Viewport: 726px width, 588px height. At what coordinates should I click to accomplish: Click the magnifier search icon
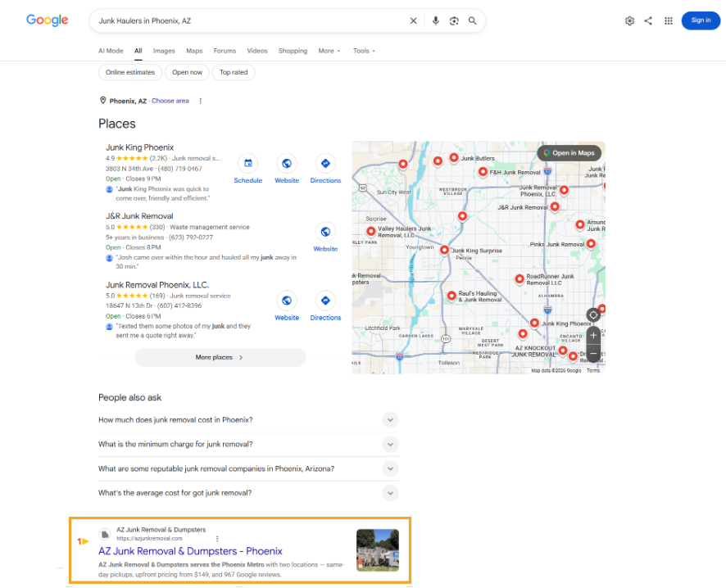[x=472, y=20]
